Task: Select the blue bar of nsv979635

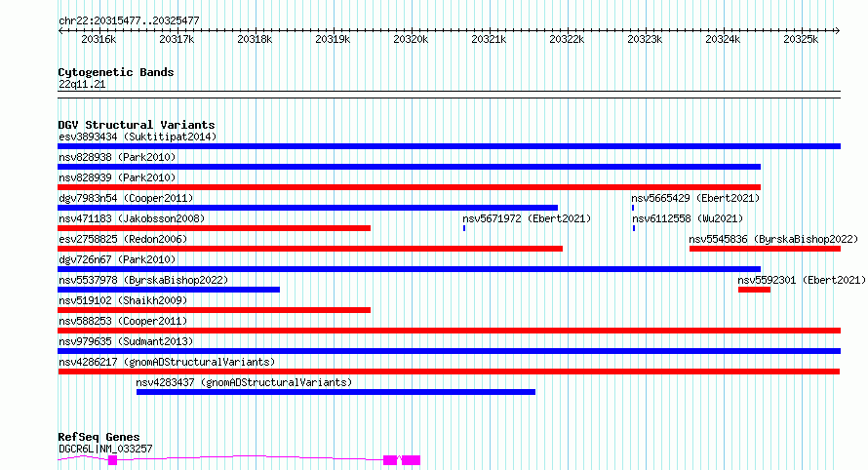Action: 449,351
